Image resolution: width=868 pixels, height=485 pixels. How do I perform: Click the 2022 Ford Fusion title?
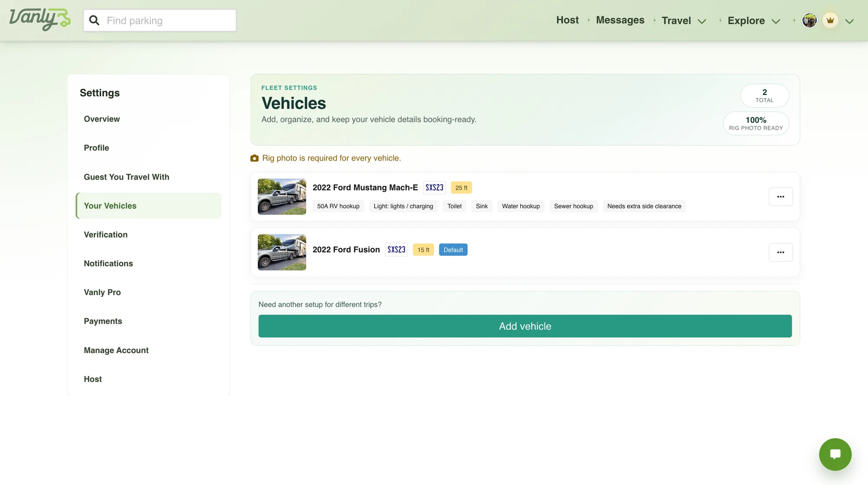coord(346,249)
